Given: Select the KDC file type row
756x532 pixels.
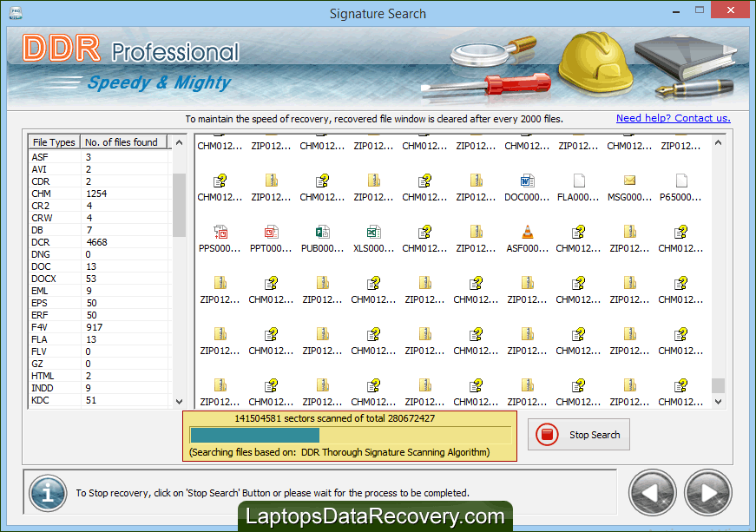Looking at the screenshot, I should (x=100, y=400).
